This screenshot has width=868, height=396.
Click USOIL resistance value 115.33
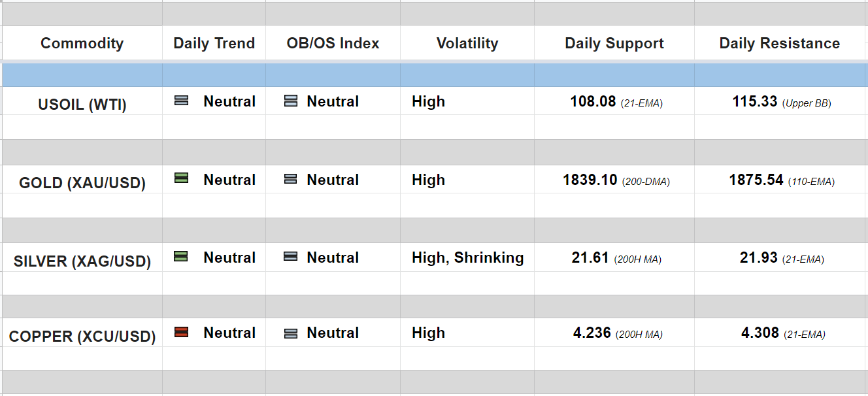(x=754, y=101)
